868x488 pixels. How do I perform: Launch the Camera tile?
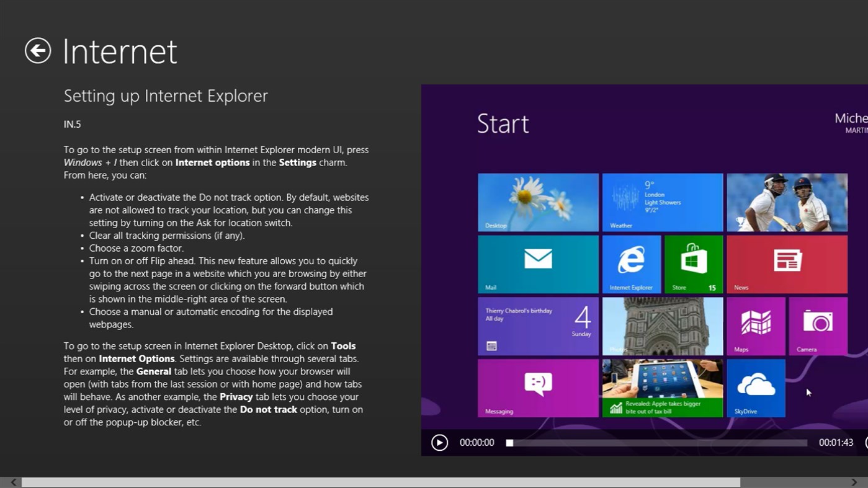click(x=818, y=326)
